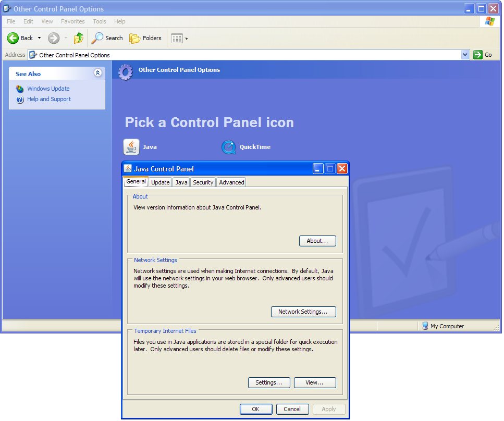Go back with the green Back arrow
This screenshot has height=421, width=504.
(13, 38)
